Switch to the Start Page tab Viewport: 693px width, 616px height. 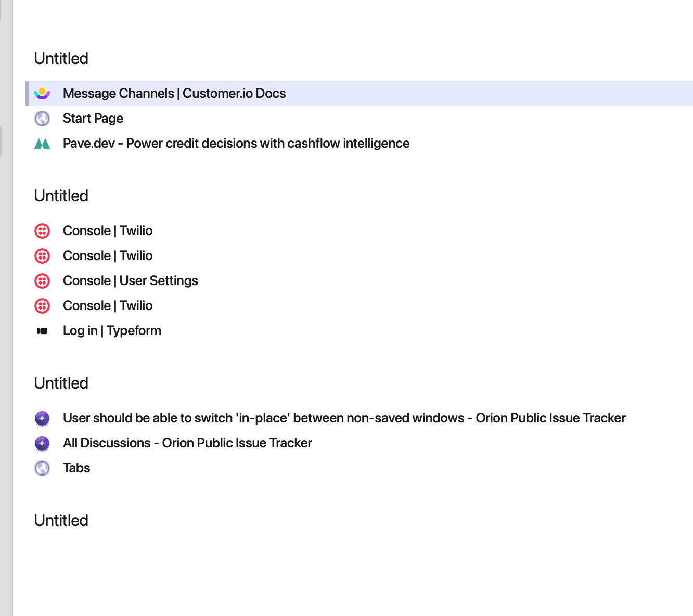click(x=93, y=119)
